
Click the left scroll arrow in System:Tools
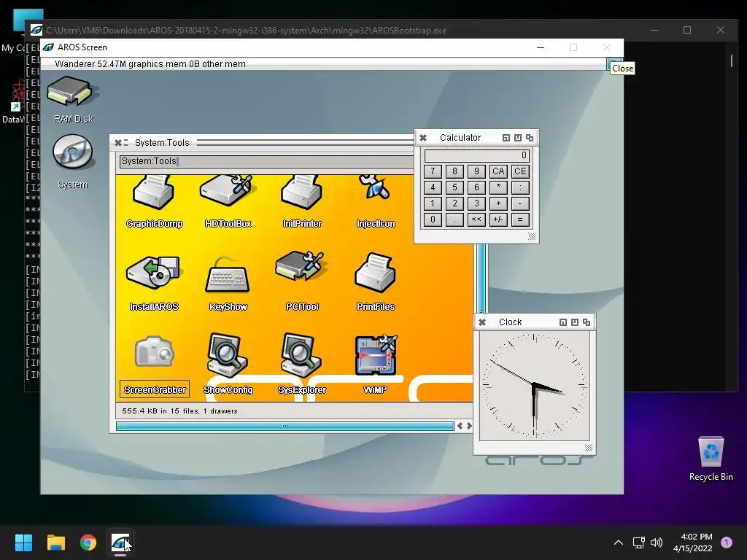460,426
